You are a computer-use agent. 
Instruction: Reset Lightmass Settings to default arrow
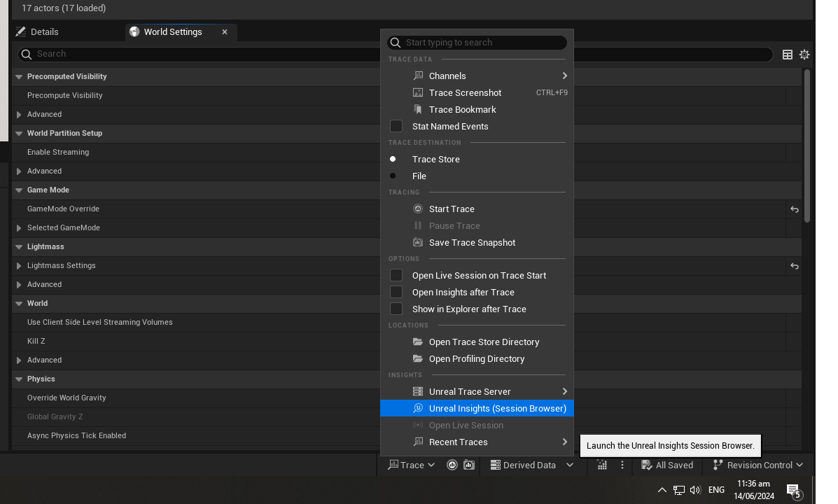[795, 266]
